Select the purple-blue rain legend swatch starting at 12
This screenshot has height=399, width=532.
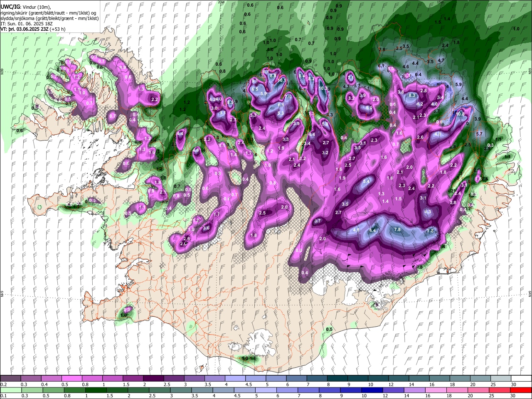[x=393, y=390]
